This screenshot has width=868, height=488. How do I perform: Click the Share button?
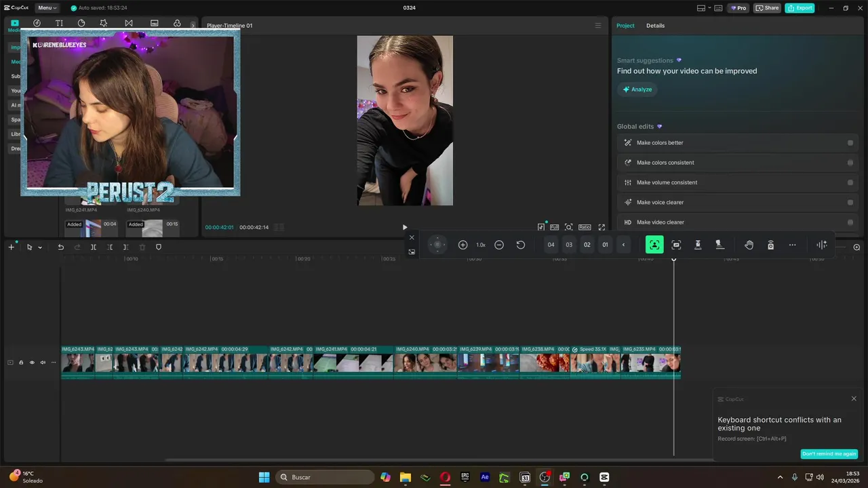[x=768, y=8]
